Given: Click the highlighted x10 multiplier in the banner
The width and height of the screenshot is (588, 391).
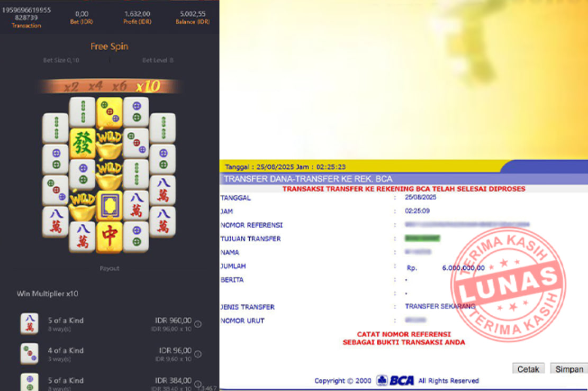Looking at the screenshot, I should (148, 86).
